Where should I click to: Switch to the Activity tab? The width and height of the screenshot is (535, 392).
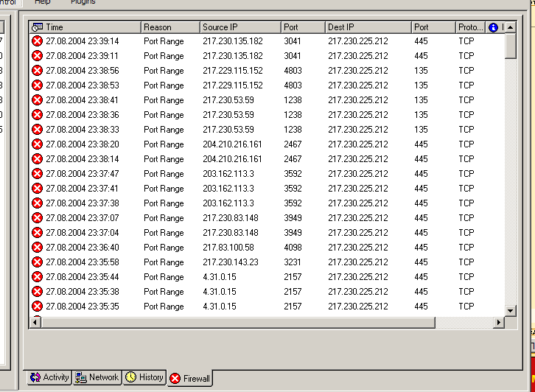[49, 377]
